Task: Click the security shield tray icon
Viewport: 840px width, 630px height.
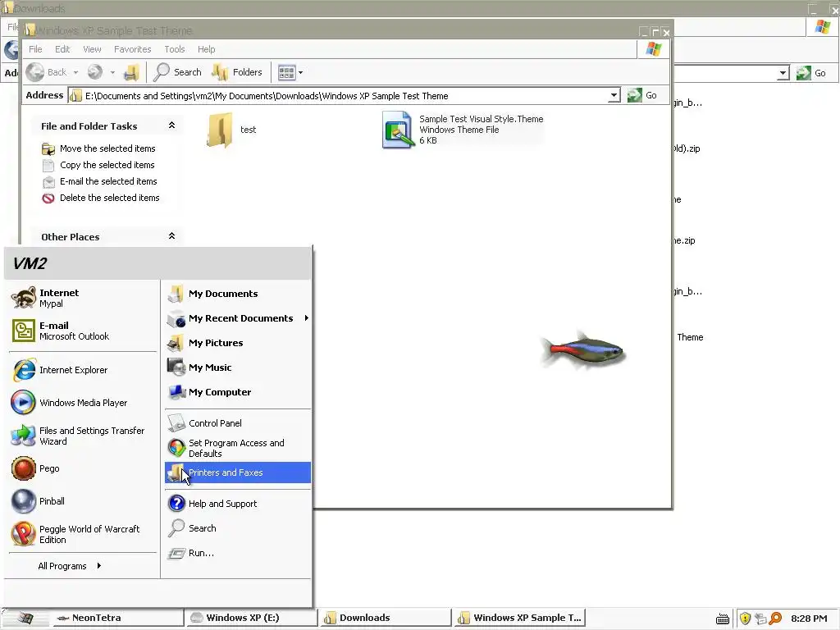Action: (745, 619)
